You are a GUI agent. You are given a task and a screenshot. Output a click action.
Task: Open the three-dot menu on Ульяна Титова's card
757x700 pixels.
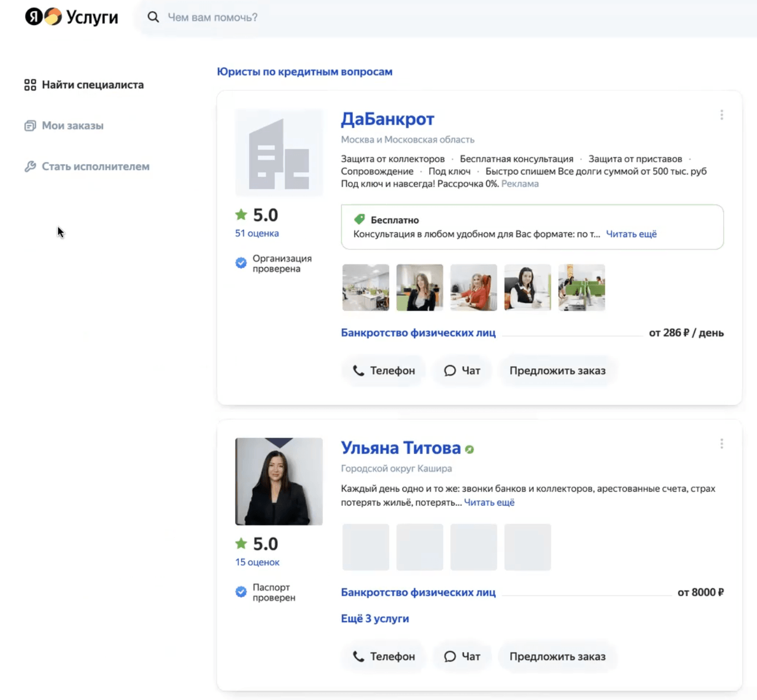(x=721, y=444)
